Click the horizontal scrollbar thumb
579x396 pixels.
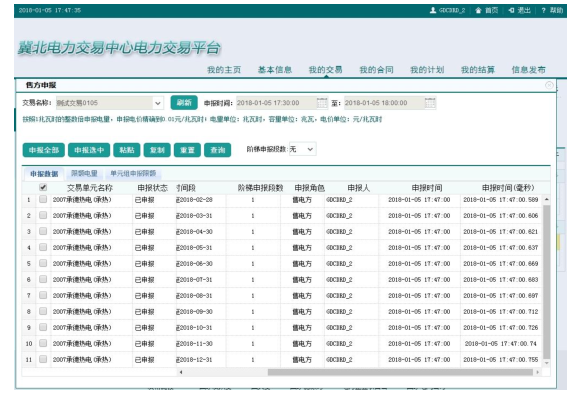click(x=400, y=372)
